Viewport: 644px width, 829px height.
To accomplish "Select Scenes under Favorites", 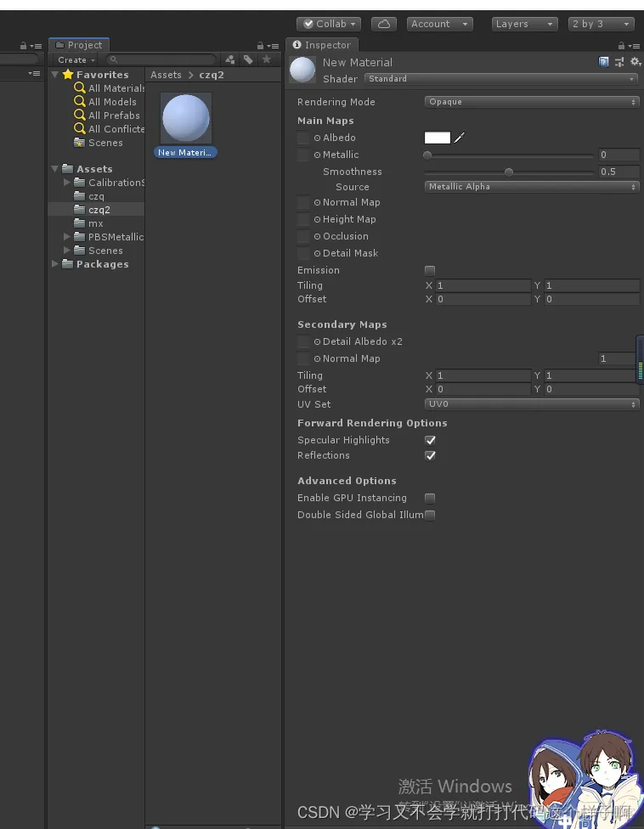I will 98,143.
